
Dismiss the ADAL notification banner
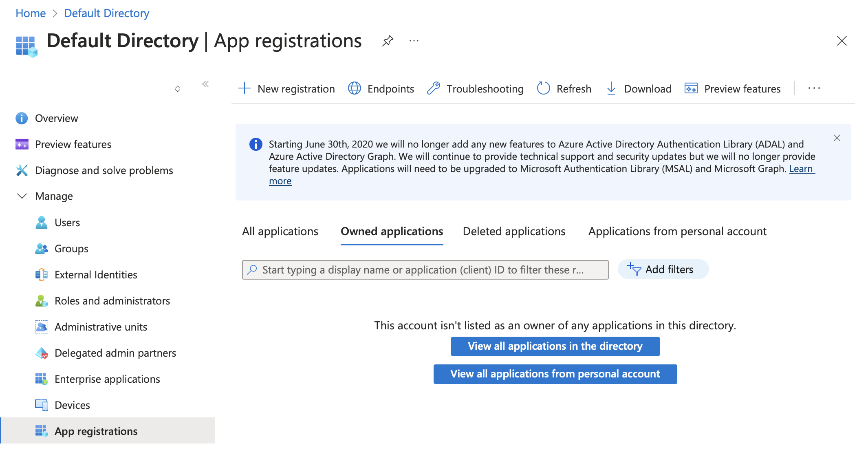[837, 138]
